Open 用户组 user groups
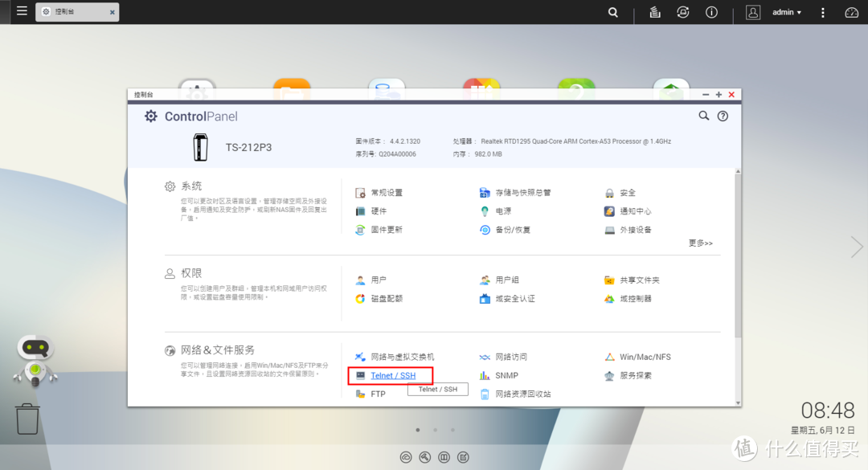Viewport: 868px width, 470px height. tap(499, 280)
